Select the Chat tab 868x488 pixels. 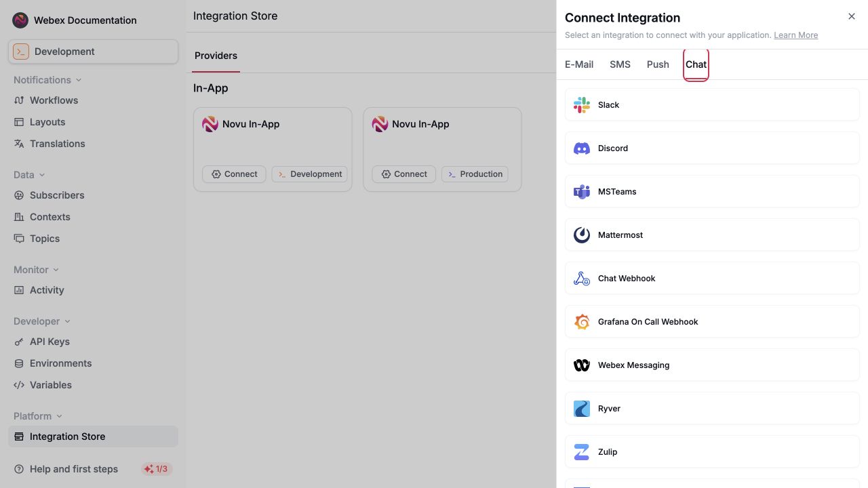(x=696, y=64)
